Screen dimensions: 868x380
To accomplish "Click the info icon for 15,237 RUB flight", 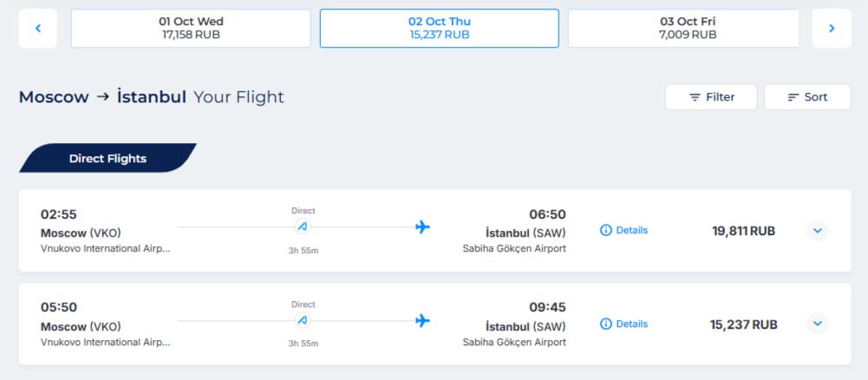I will pos(606,324).
